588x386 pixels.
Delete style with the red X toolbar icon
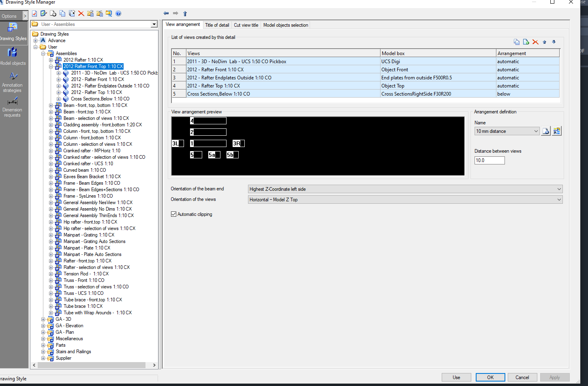(x=81, y=13)
